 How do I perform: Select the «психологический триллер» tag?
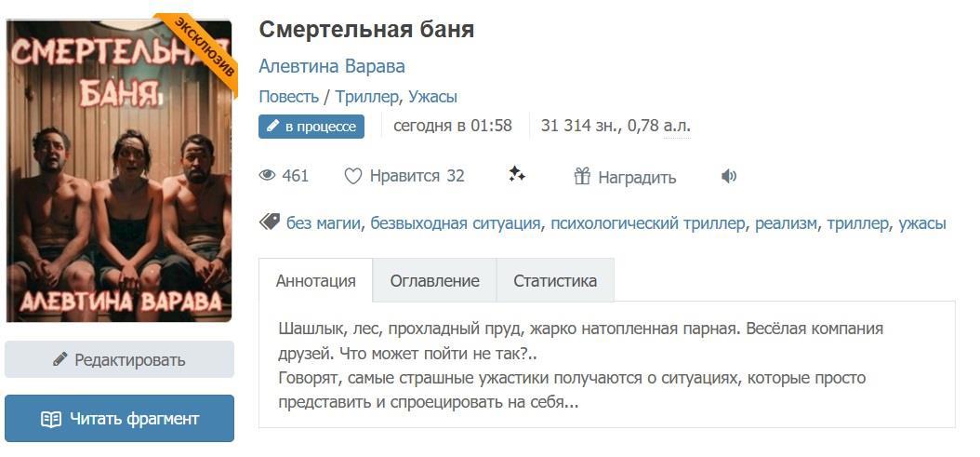(648, 223)
